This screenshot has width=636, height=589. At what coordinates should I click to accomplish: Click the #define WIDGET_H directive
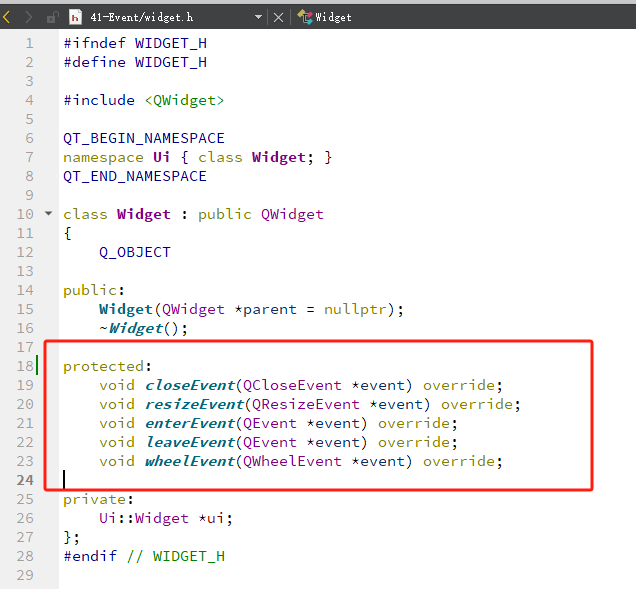coord(135,62)
